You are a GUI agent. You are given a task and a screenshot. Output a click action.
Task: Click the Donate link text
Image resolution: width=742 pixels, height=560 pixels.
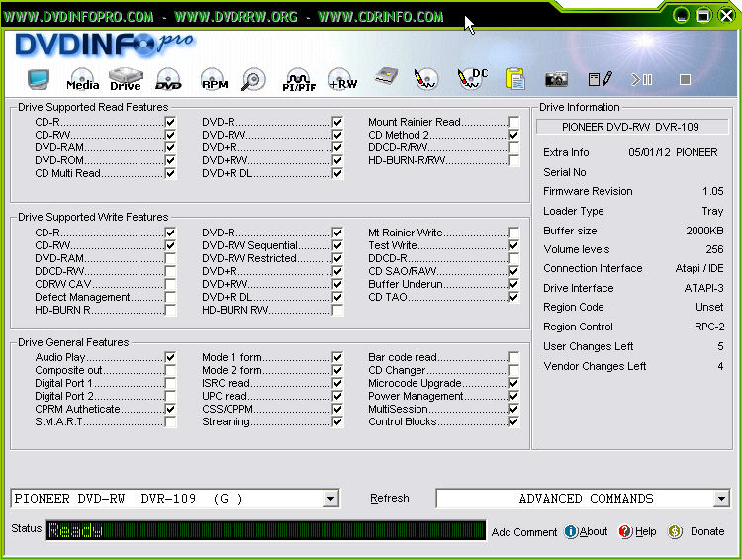(x=707, y=531)
